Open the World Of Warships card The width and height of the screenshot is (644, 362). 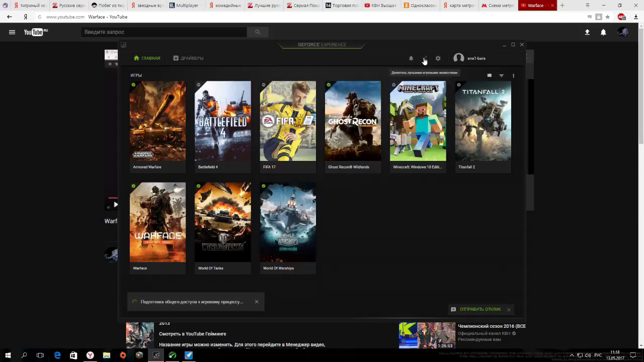click(x=288, y=228)
